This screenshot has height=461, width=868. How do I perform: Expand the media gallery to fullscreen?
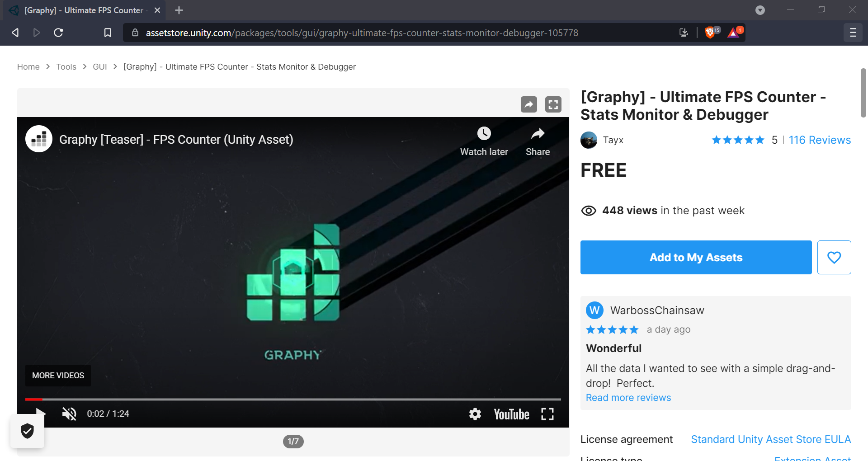(x=553, y=104)
